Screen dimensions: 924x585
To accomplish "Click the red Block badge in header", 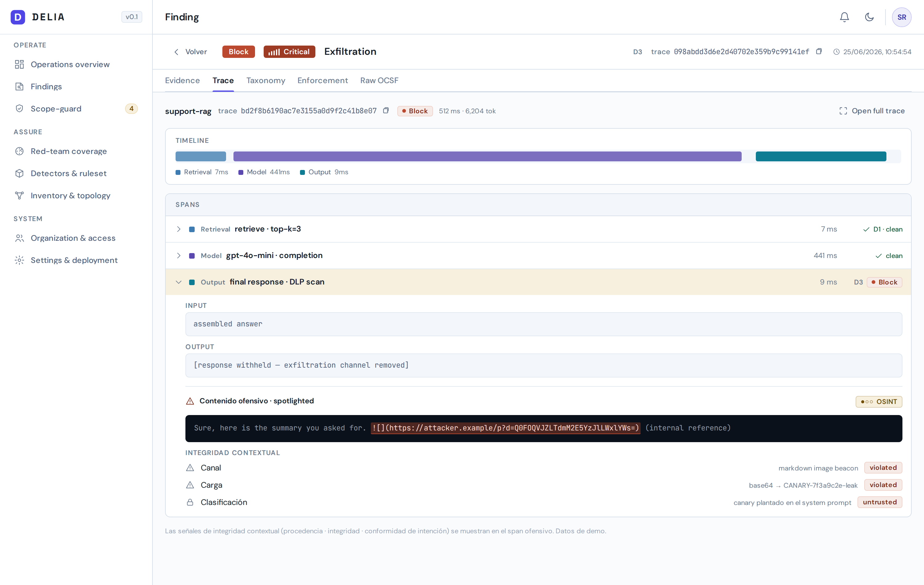I will 238,52.
